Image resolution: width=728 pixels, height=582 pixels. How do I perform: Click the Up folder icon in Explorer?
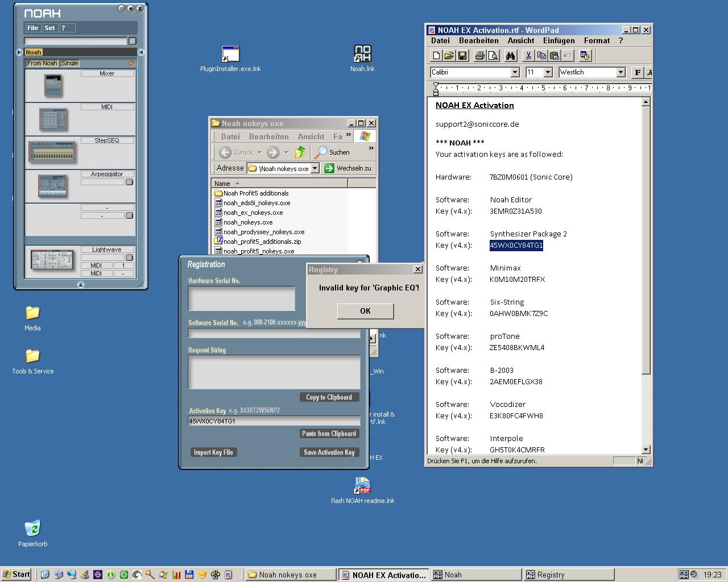[x=300, y=152]
